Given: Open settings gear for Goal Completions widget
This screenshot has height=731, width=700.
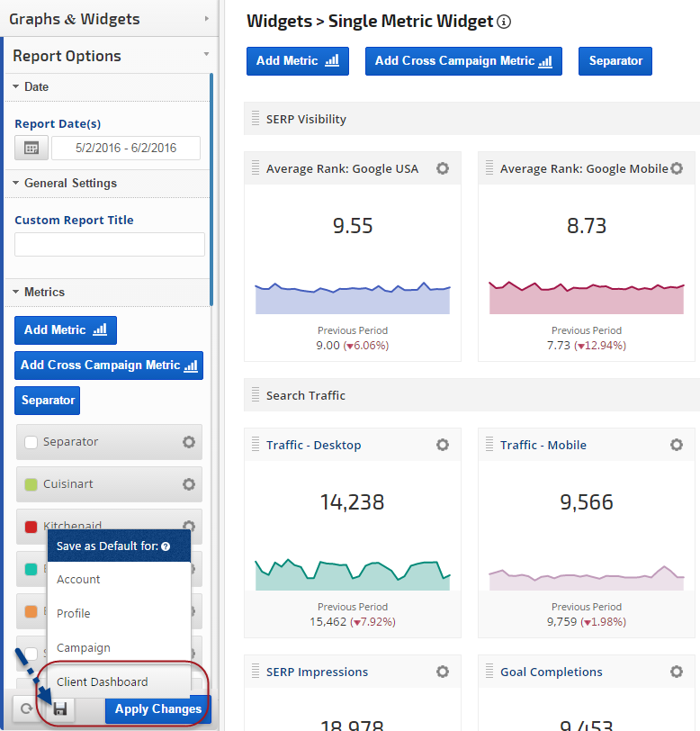Looking at the screenshot, I should click(677, 672).
